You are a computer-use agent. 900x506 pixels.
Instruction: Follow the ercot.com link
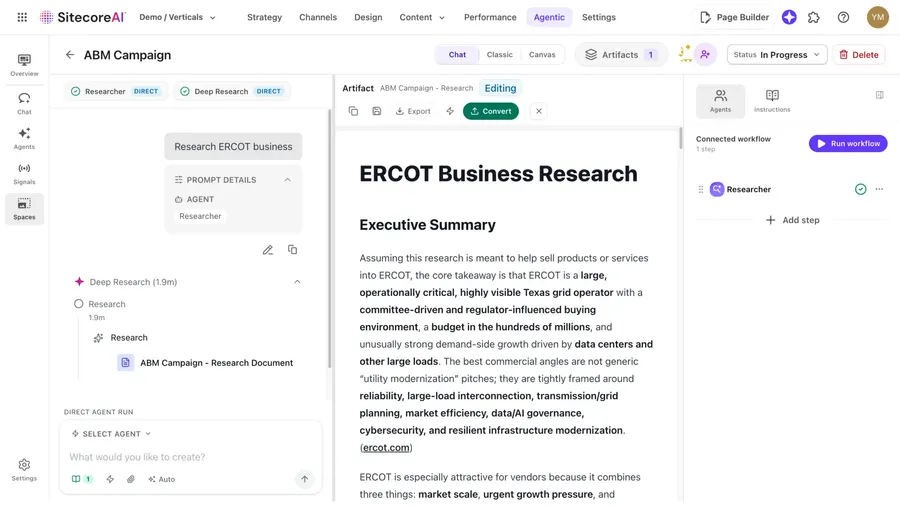pos(386,447)
